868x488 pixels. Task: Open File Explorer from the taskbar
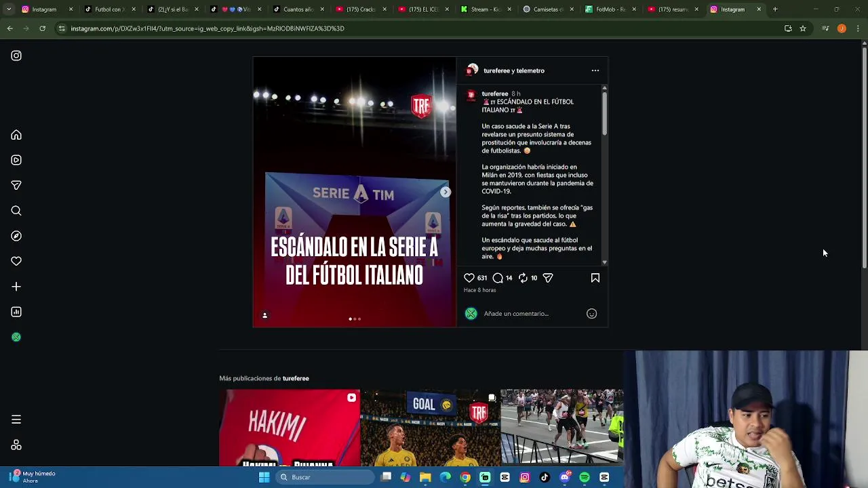point(425,477)
